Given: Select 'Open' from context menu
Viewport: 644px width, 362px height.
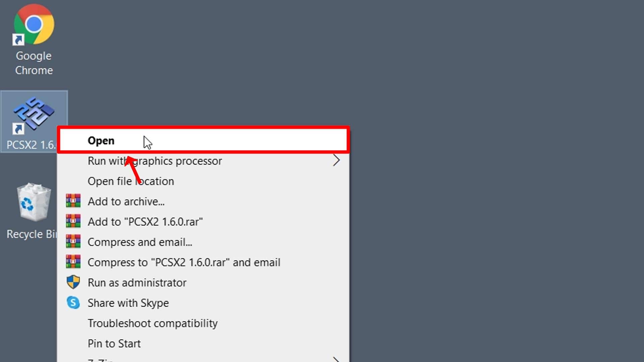Looking at the screenshot, I should pos(204,140).
